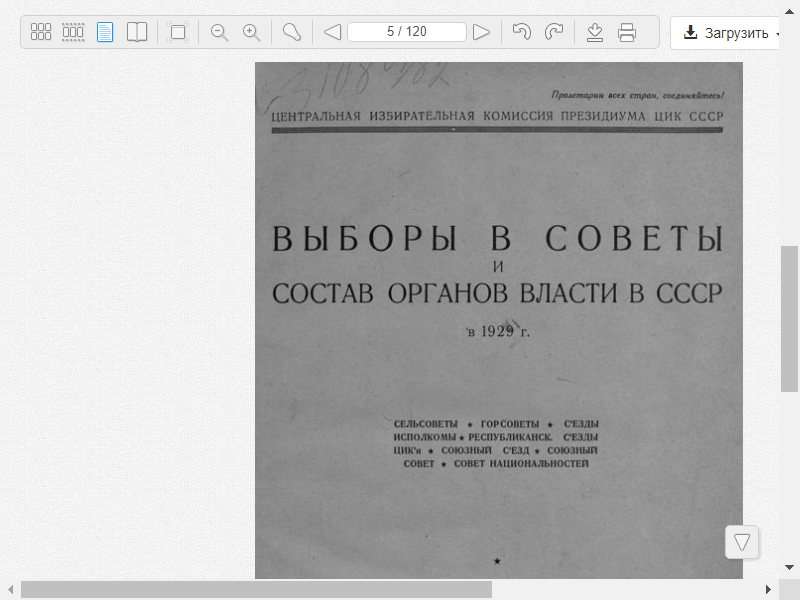Viewport: 800px width, 600px height.
Task: Click the year text в 1929 г.
Action: coord(498,332)
